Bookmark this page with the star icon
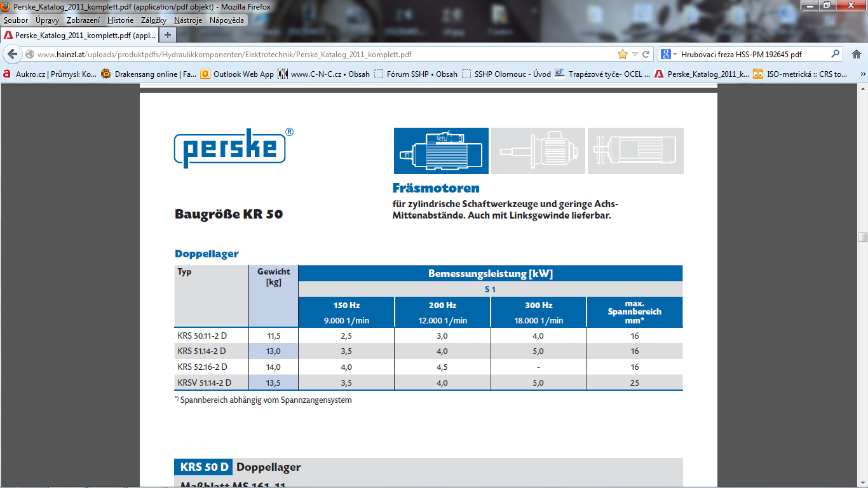This screenshot has width=868, height=488. (x=622, y=55)
